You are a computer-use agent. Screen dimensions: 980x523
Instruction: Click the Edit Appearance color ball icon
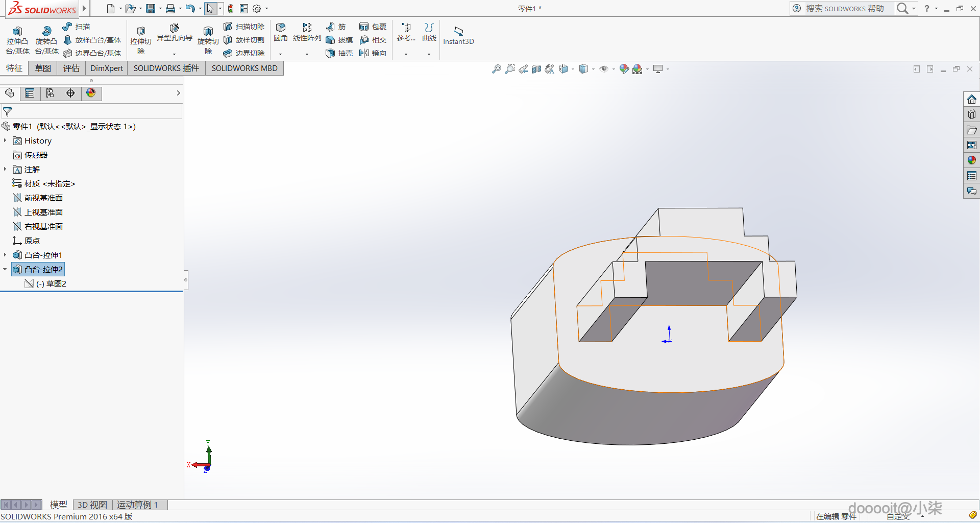[x=624, y=69]
